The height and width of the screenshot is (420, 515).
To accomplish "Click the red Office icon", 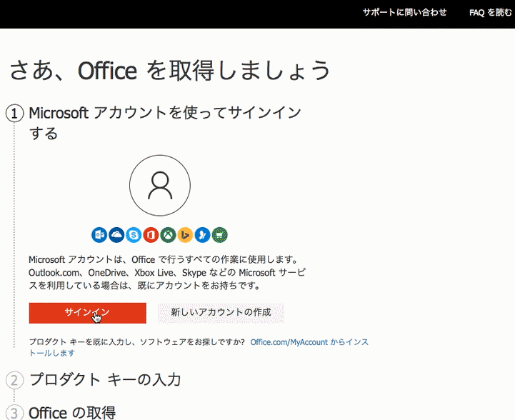I will pyautogui.click(x=151, y=235).
